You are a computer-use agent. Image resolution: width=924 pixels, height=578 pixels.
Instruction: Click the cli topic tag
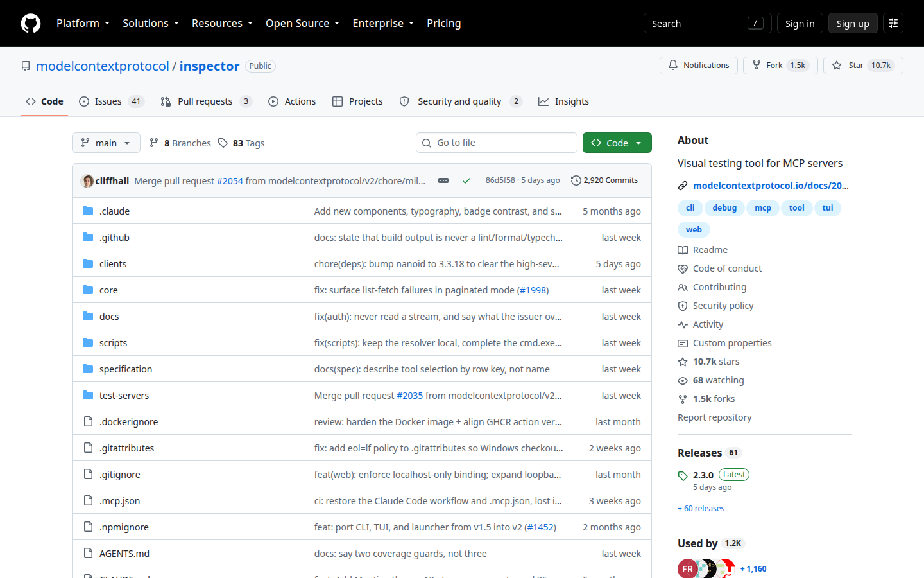tap(690, 208)
